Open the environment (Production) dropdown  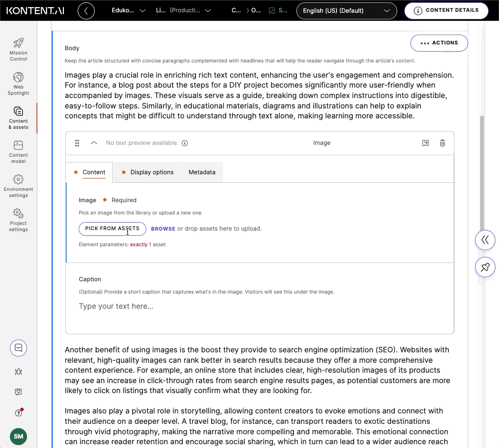coord(184,10)
